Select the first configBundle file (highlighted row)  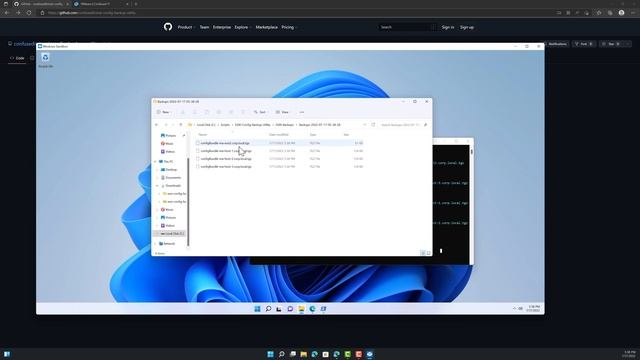pos(279,143)
